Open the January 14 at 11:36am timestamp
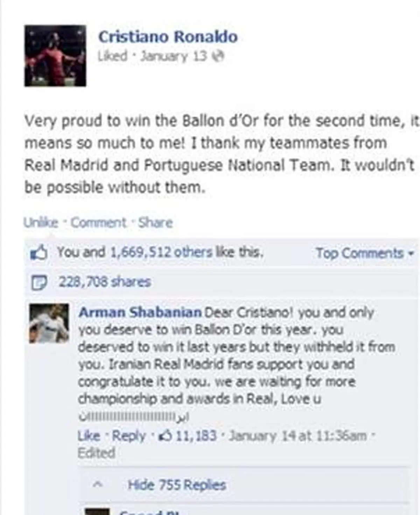 [297, 436]
